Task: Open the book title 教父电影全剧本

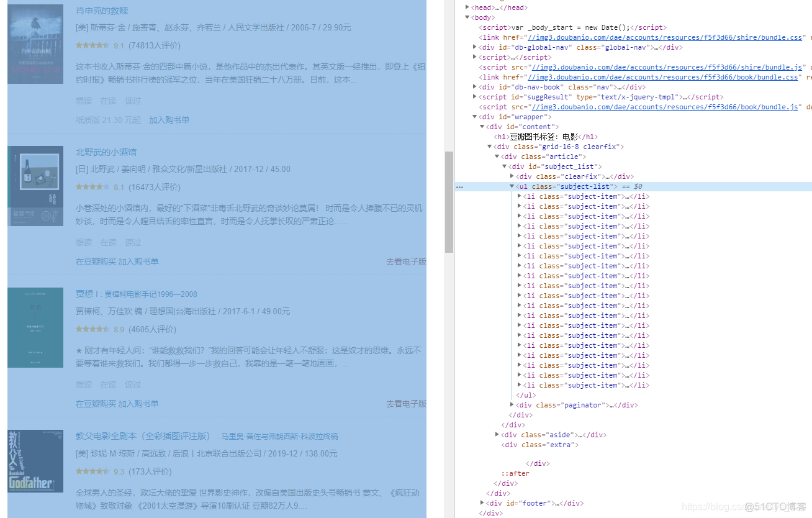Action: tap(207, 436)
